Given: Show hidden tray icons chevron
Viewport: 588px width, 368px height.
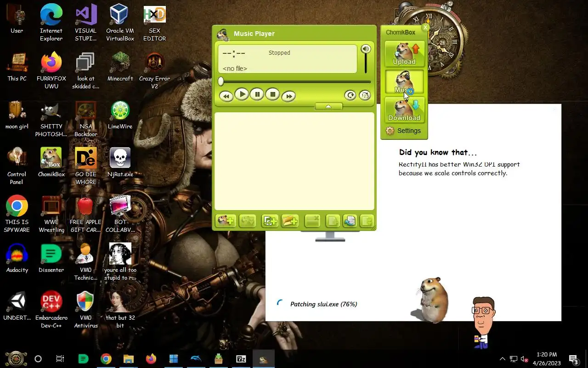Looking at the screenshot, I should click(x=502, y=359).
